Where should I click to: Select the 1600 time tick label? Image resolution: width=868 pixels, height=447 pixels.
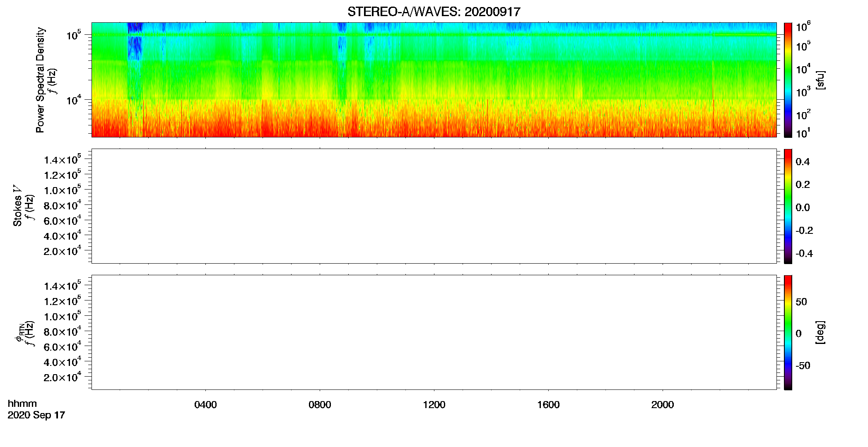(x=548, y=405)
